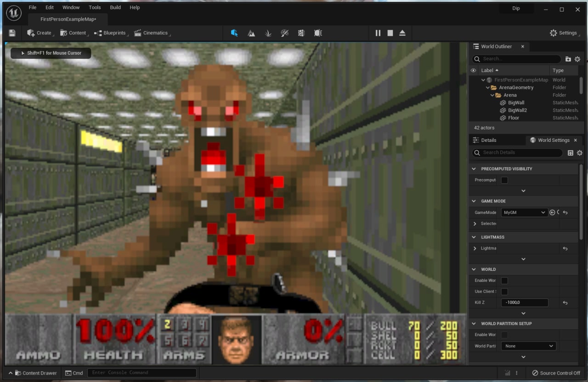Screen dimensions: 588x382
Task: Switch to Foliage mode icon
Action: pyautogui.click(x=268, y=33)
